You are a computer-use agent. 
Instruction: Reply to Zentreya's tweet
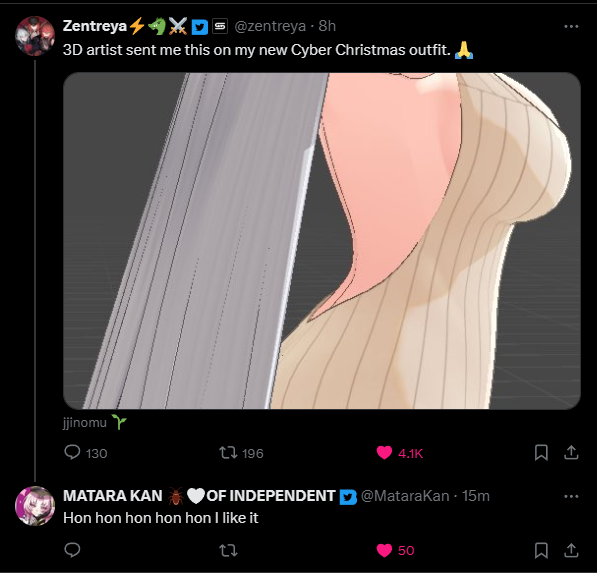tap(72, 453)
